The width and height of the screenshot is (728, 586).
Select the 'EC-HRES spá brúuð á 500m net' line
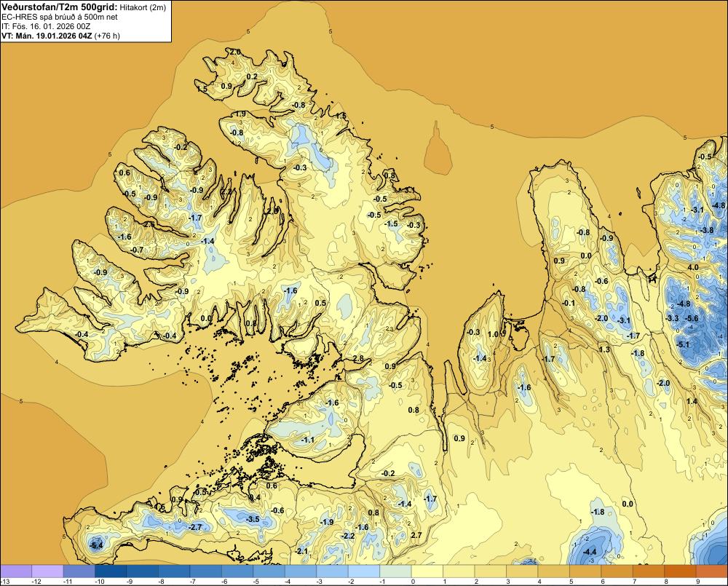(x=60, y=17)
